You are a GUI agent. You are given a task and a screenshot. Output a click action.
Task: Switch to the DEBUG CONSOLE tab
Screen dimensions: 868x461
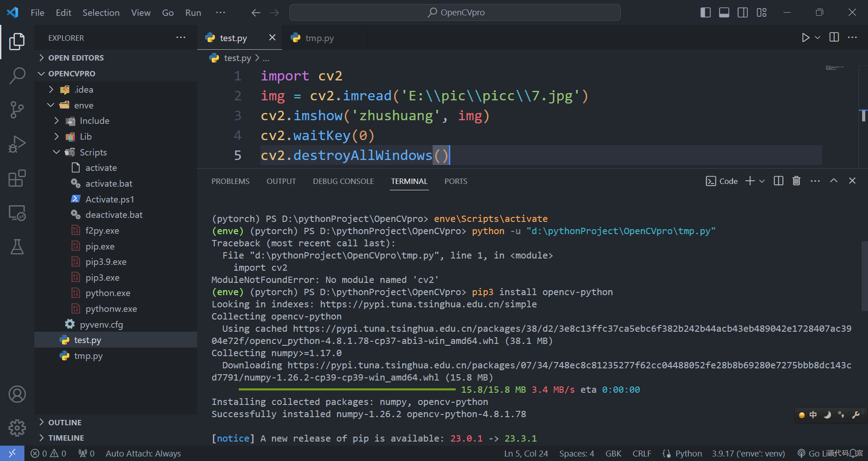343,181
